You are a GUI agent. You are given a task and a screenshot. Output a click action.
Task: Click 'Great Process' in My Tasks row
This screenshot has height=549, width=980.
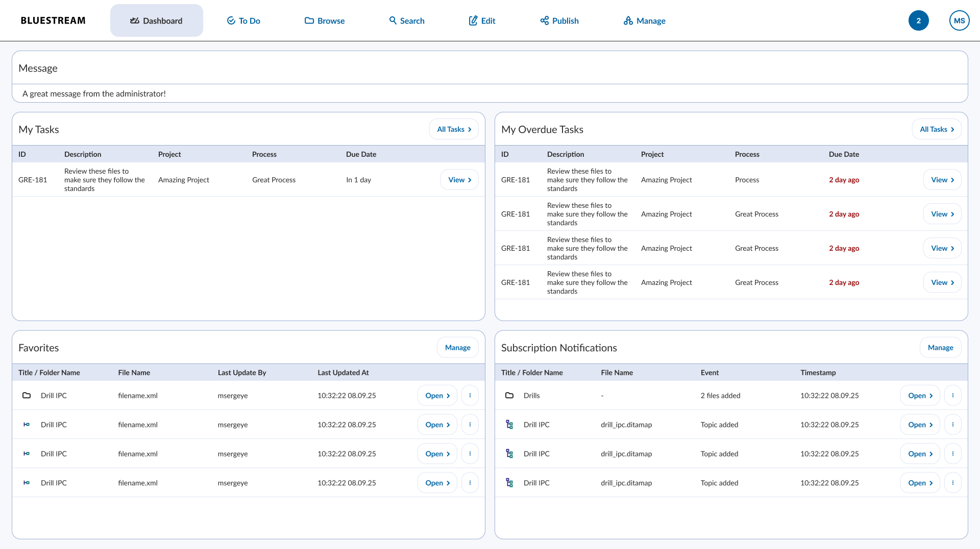pos(274,180)
